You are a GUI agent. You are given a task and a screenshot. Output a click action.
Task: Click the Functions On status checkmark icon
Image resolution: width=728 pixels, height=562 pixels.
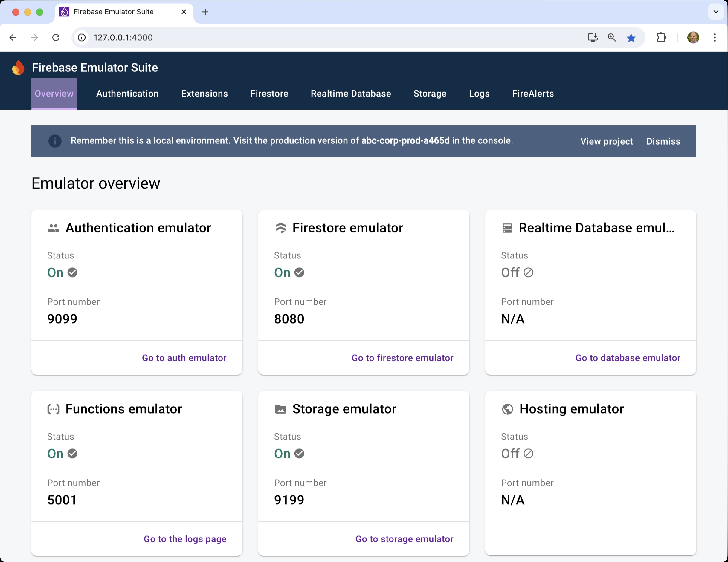[x=72, y=454]
